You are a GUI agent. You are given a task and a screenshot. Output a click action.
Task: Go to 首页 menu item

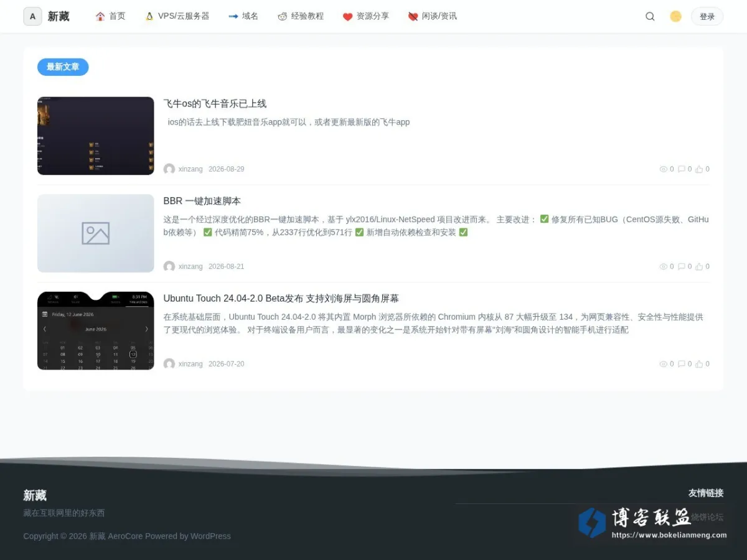tap(117, 16)
